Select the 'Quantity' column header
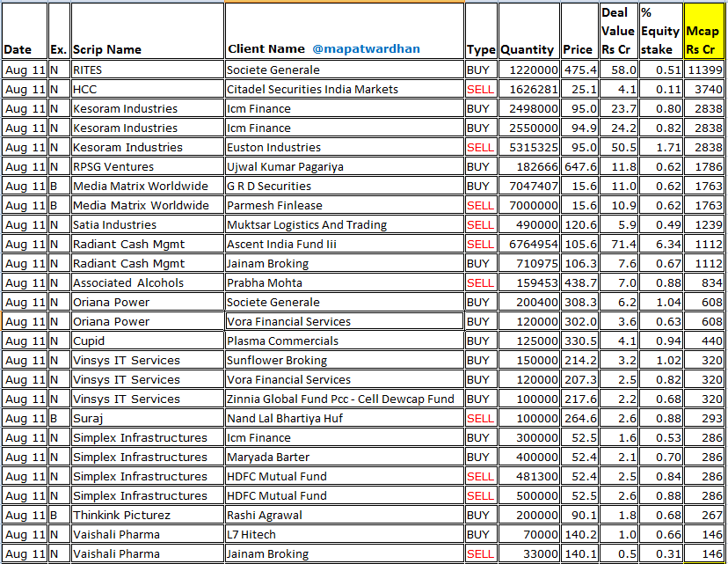 pyautogui.click(x=528, y=31)
